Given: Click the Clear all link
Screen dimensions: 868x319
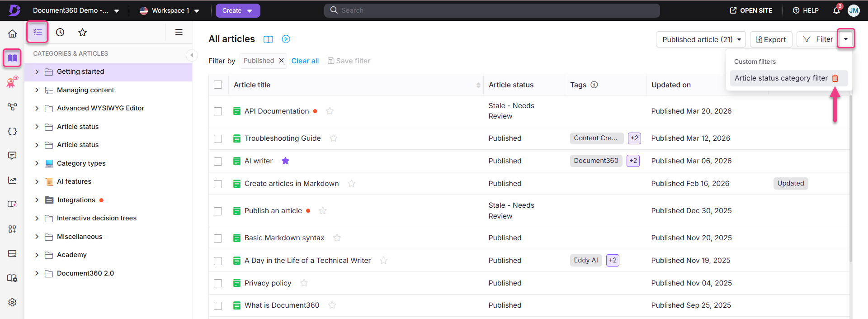Looking at the screenshot, I should click(305, 61).
